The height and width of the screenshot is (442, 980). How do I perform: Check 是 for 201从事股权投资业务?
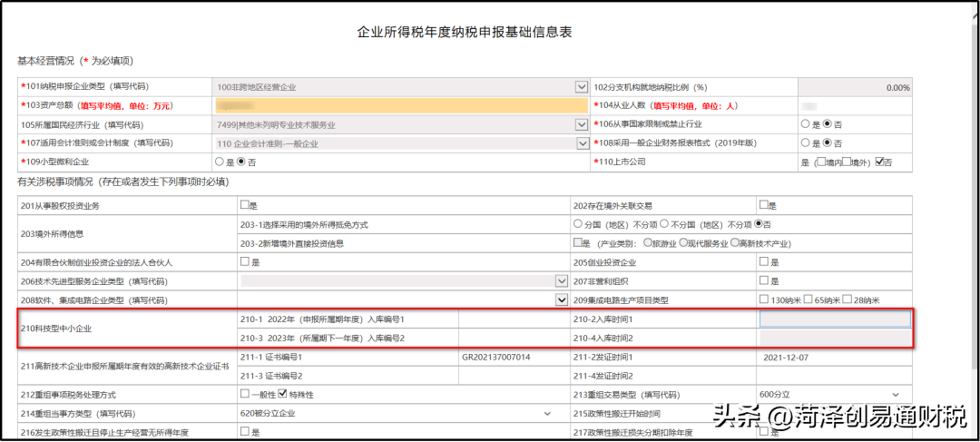tap(245, 204)
